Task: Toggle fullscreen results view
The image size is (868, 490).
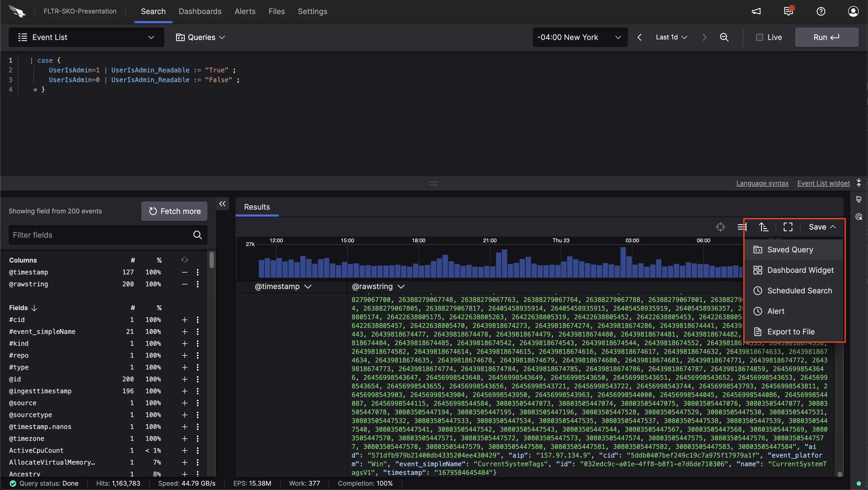Action: tap(788, 227)
